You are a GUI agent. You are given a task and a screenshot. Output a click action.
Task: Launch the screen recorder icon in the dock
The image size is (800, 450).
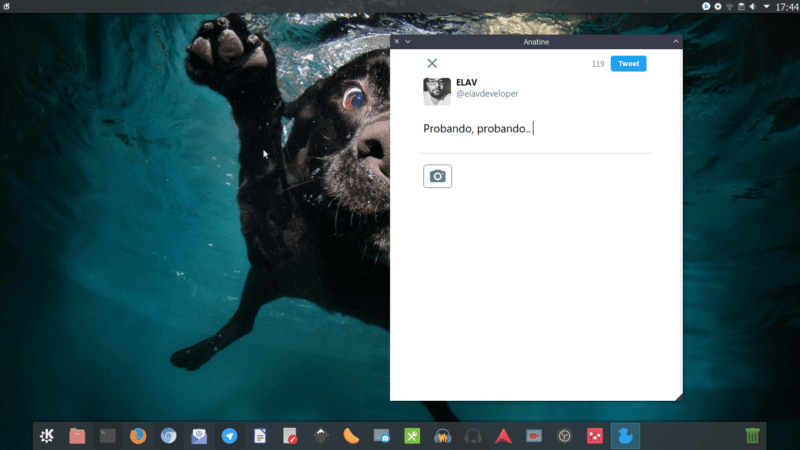pyautogui.click(x=534, y=436)
